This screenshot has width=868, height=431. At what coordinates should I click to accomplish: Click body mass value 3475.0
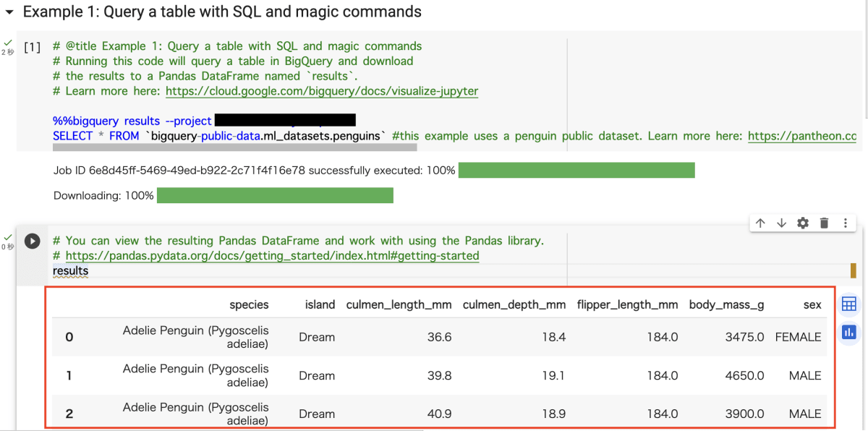(x=745, y=337)
